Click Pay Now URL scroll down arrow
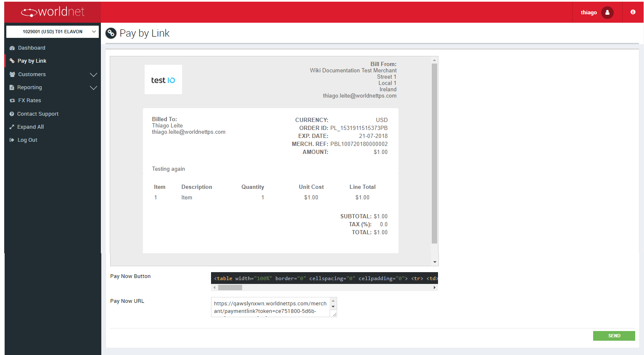The width and height of the screenshot is (644, 355). pyautogui.click(x=333, y=307)
